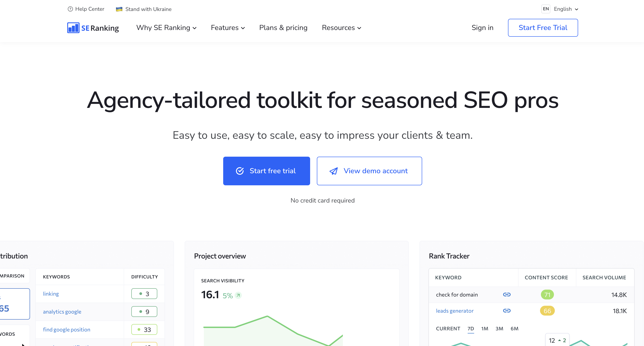Open the Plans & pricing menu item
The width and height of the screenshot is (644, 346).
pos(283,28)
